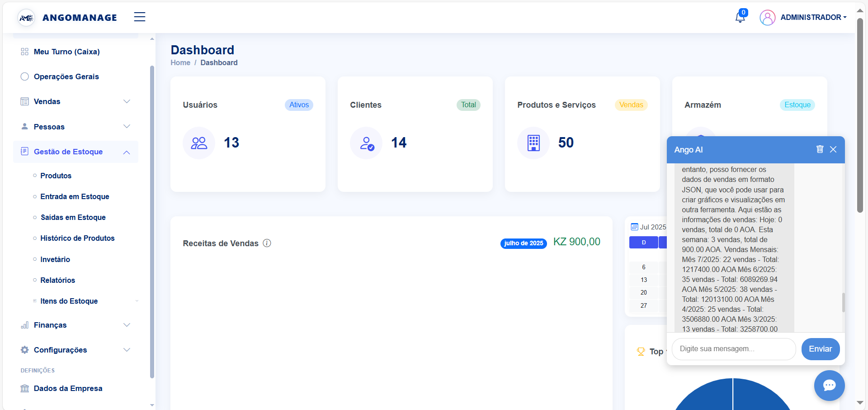The image size is (868, 410).
Task: Collapse the Gestão de Estoque section
Action: click(127, 152)
